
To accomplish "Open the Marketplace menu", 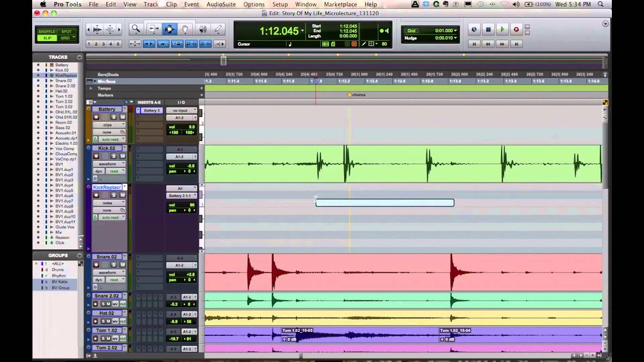I will pyautogui.click(x=341, y=4).
